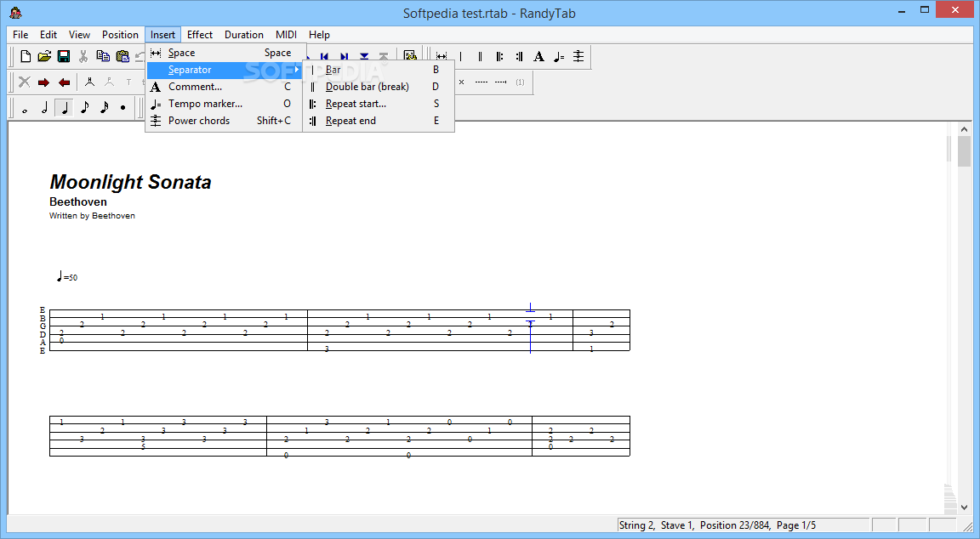Click the first dashed-line effect icon
Image resolution: width=980 pixels, height=539 pixels.
[481, 82]
